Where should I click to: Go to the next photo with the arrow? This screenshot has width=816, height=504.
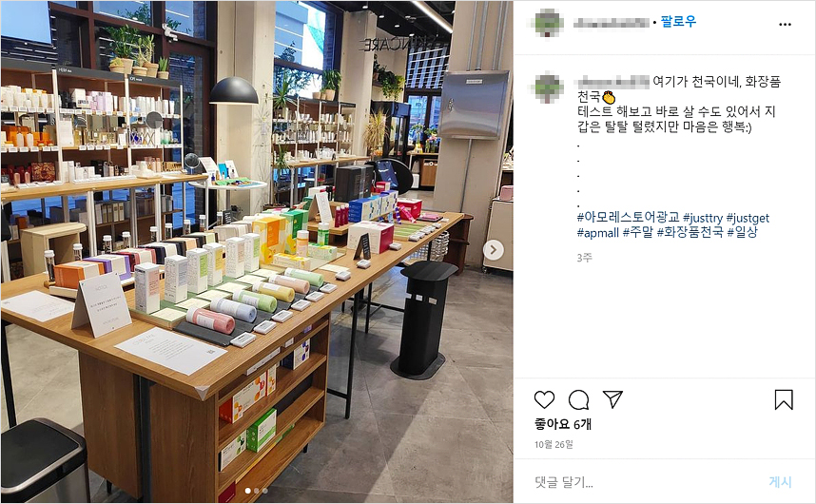(493, 250)
